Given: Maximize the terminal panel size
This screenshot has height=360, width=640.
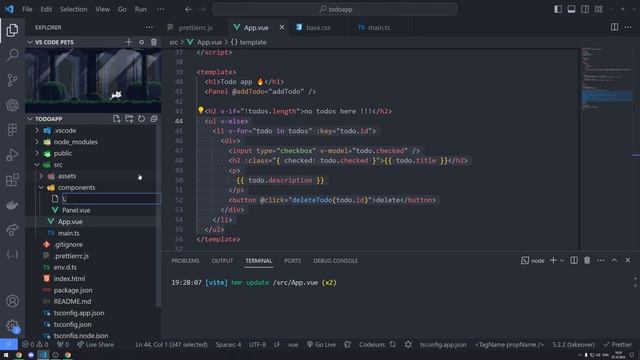Looking at the screenshot, I should [x=614, y=260].
